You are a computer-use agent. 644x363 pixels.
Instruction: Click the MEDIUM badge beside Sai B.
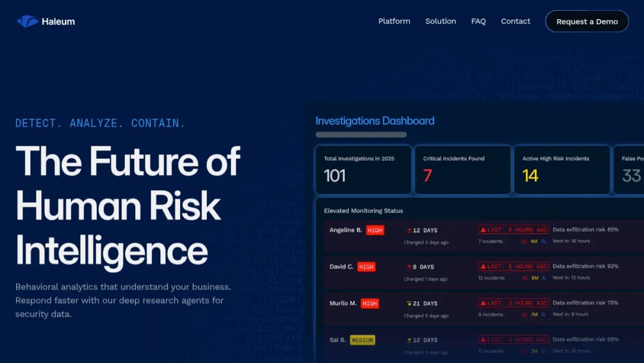(363, 340)
